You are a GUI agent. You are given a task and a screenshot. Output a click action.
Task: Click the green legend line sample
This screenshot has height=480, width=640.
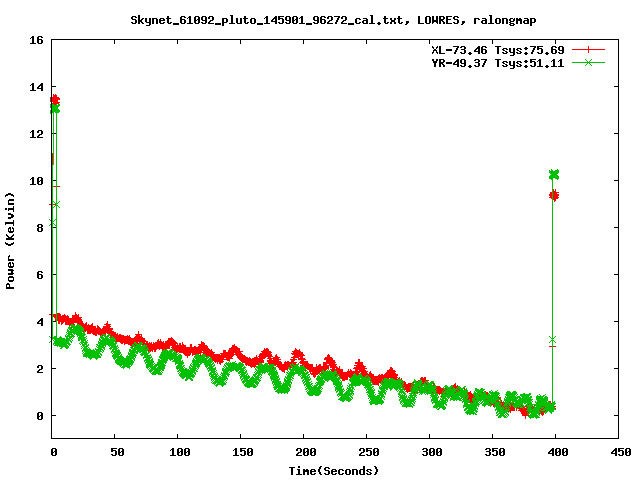(589, 62)
